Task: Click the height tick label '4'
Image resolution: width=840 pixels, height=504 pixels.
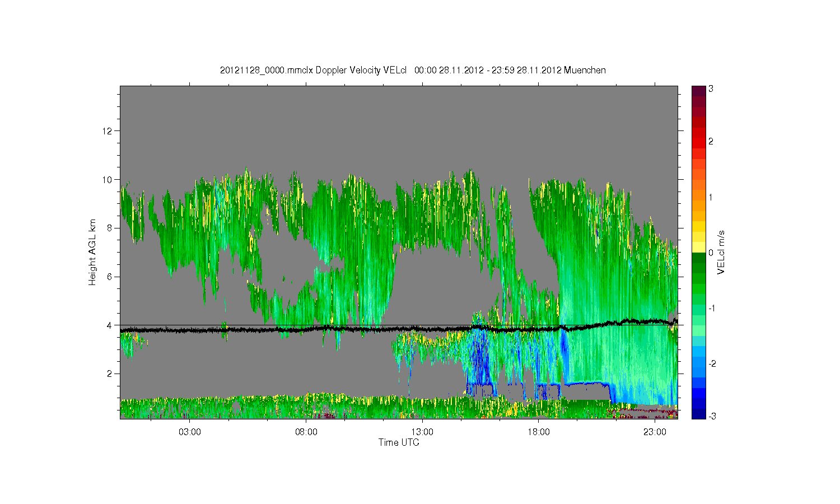Action: 110,325
